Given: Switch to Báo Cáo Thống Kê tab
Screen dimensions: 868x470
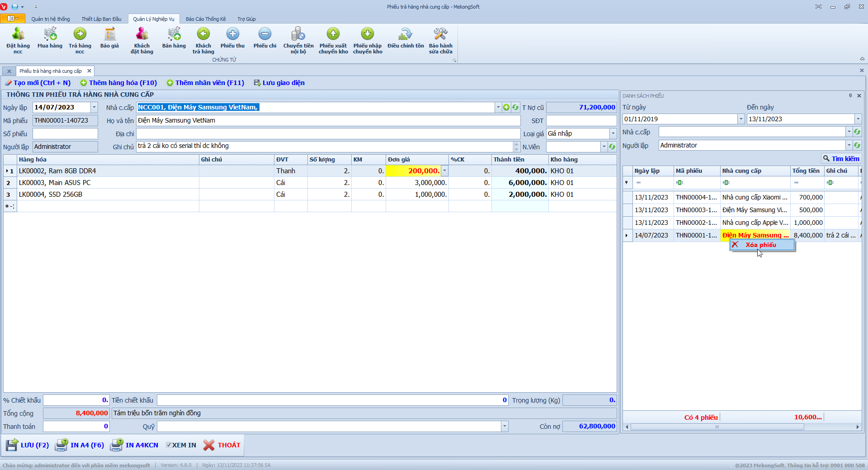Looking at the screenshot, I should pos(205,19).
